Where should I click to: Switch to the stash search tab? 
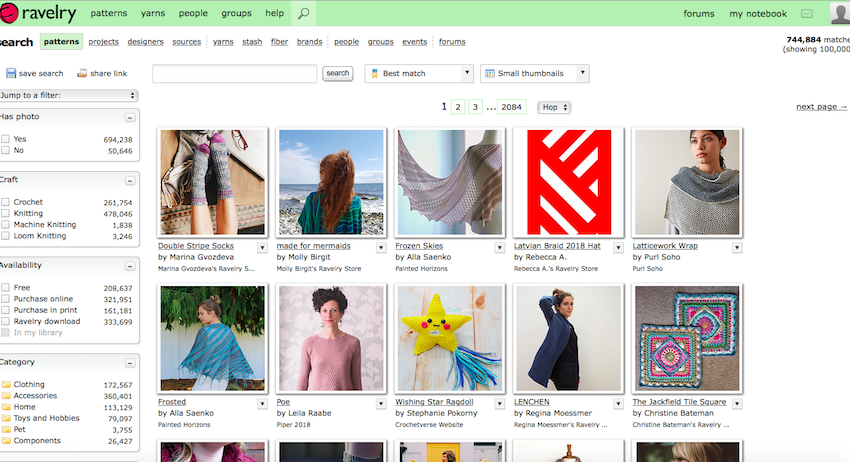point(252,42)
